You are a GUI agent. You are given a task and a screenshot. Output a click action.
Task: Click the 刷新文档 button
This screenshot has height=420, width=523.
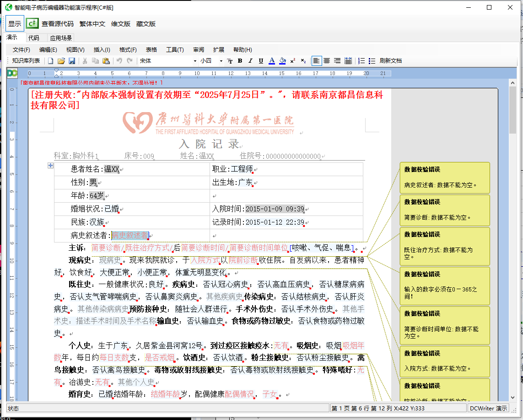pyautogui.click(x=391, y=61)
